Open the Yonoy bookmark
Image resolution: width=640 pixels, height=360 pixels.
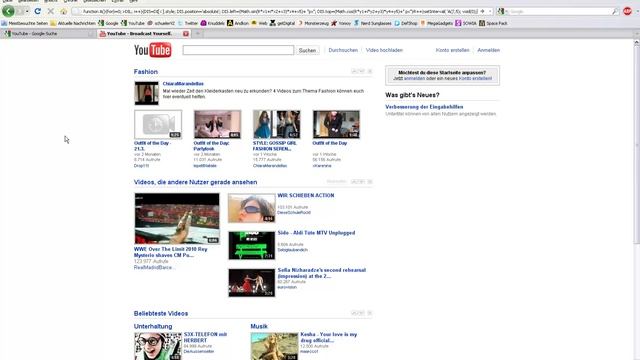pos(341,23)
